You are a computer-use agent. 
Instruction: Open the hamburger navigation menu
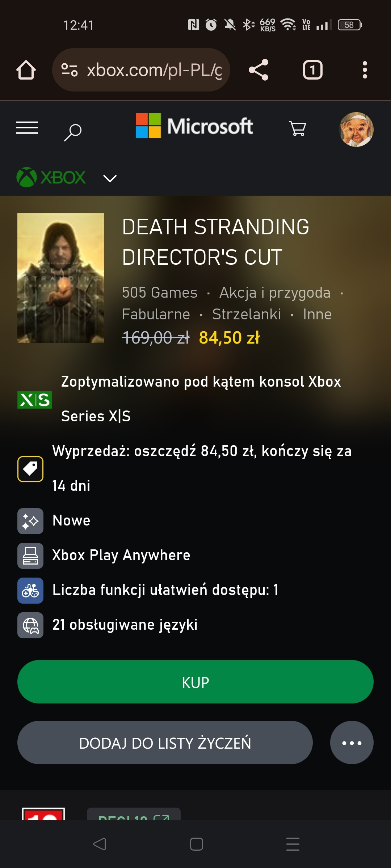(27, 128)
